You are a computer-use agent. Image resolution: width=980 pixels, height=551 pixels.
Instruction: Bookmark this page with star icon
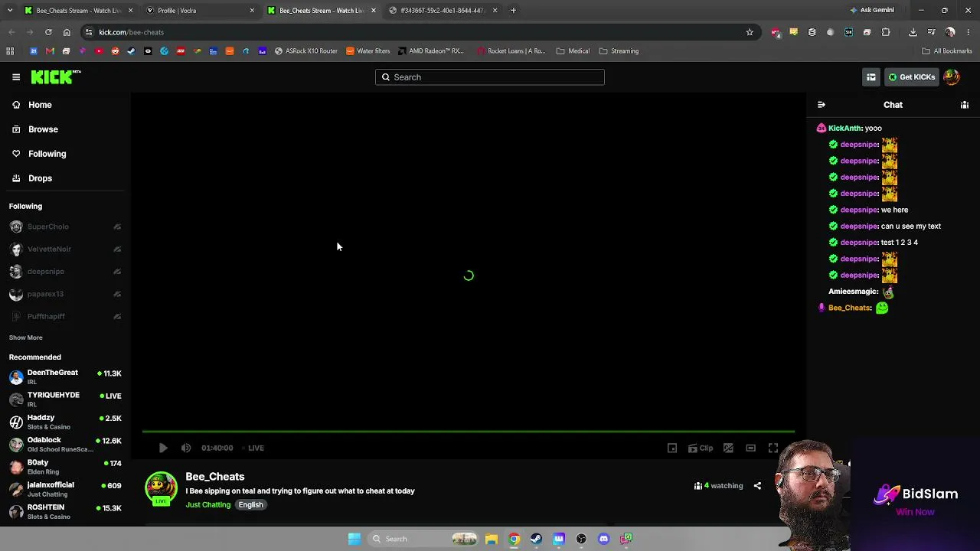(750, 32)
